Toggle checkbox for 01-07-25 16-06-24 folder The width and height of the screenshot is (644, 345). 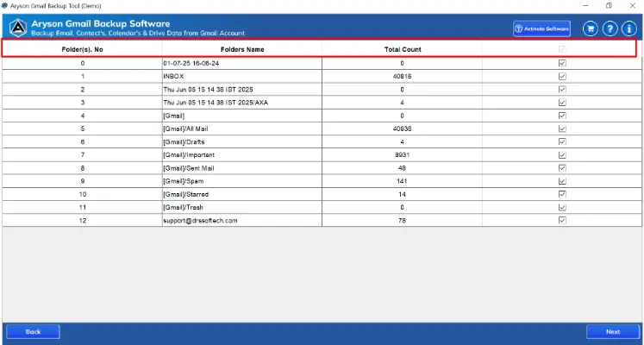(562, 63)
